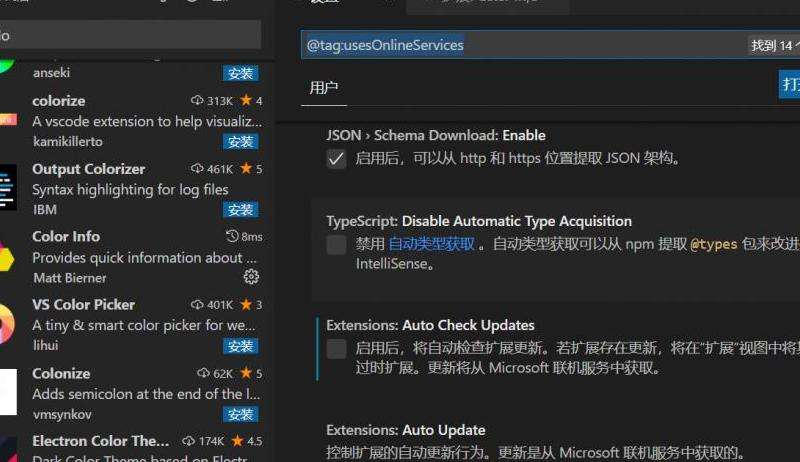Click the Color Info activation time clock icon
The image size is (800, 462).
232,236
